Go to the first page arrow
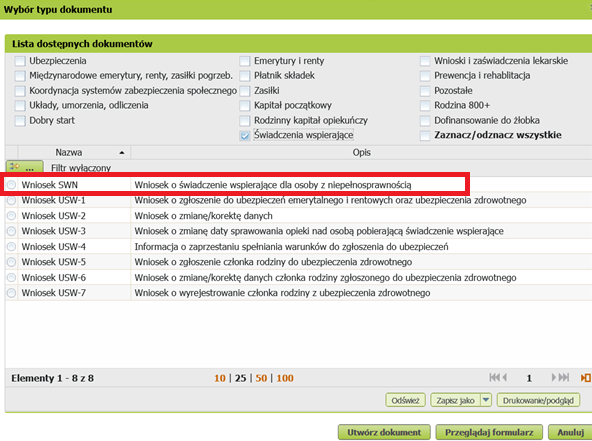Screen dimensions: 592x441 pyautogui.click(x=494, y=378)
